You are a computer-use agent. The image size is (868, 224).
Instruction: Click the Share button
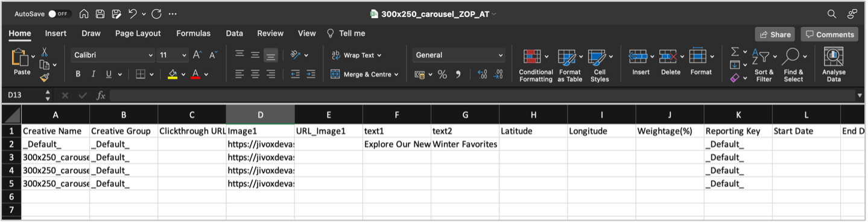(x=775, y=34)
